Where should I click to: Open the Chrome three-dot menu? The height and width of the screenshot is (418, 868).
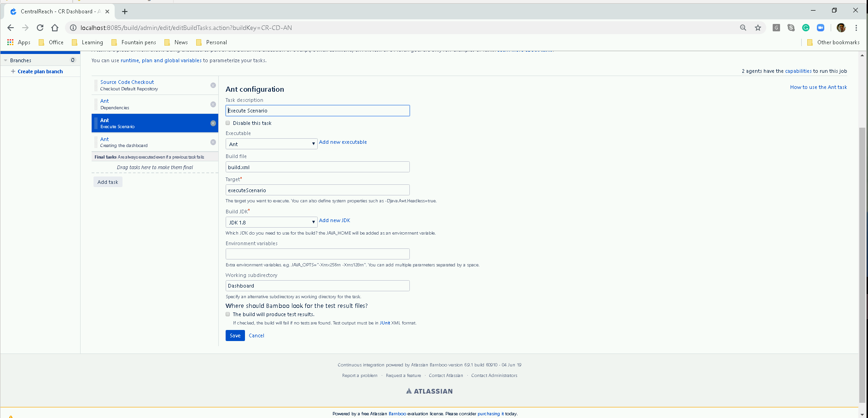[856, 28]
